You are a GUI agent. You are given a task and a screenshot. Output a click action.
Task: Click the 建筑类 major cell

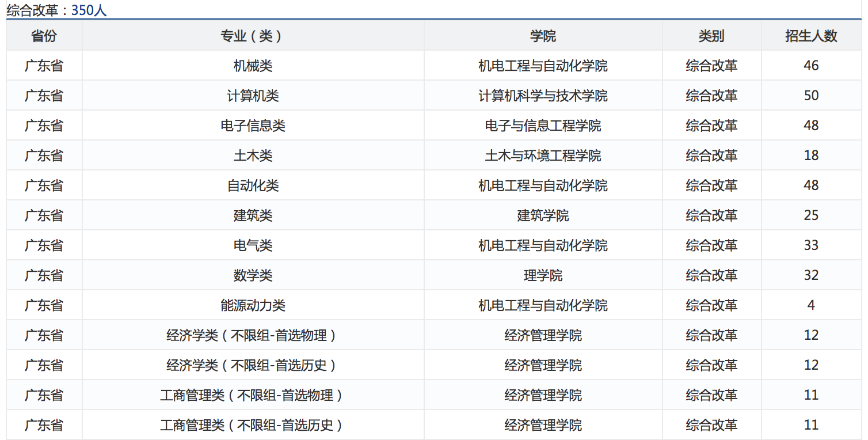coord(253,215)
